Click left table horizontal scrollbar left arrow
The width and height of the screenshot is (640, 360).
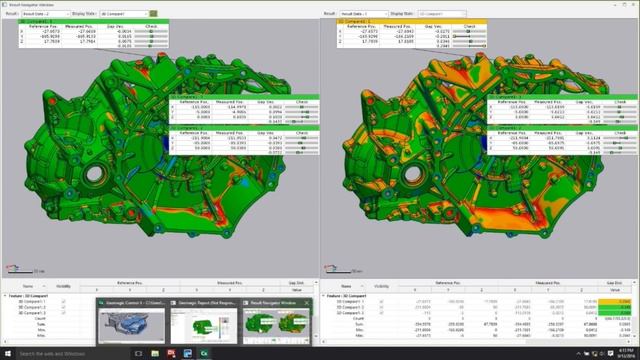[5, 341]
